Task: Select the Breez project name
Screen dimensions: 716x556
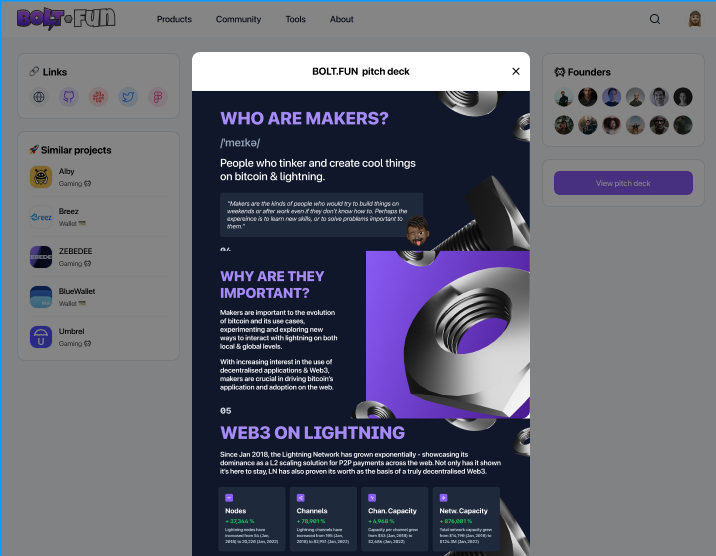Action: pyautogui.click(x=68, y=211)
